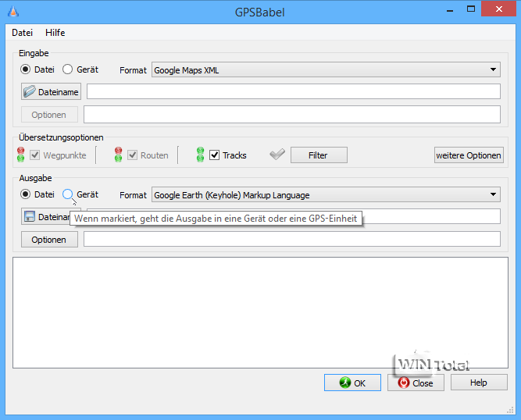
Task: Click the OK button
Action: click(352, 383)
